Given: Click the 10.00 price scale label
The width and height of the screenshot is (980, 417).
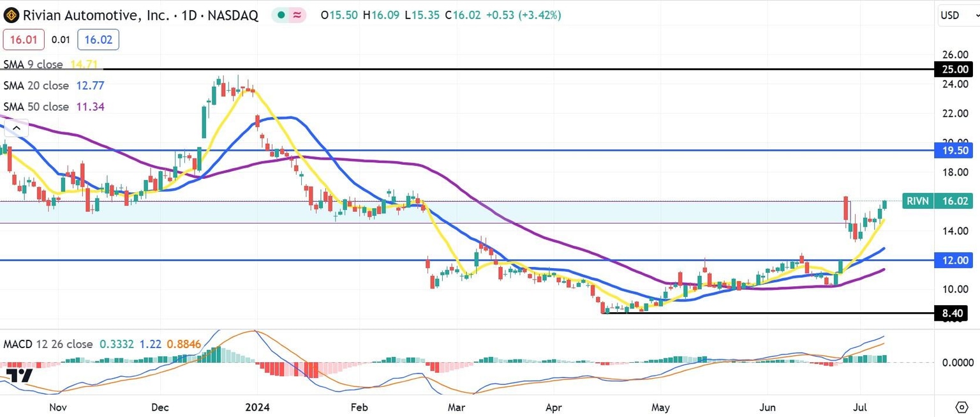Looking at the screenshot, I should [955, 289].
